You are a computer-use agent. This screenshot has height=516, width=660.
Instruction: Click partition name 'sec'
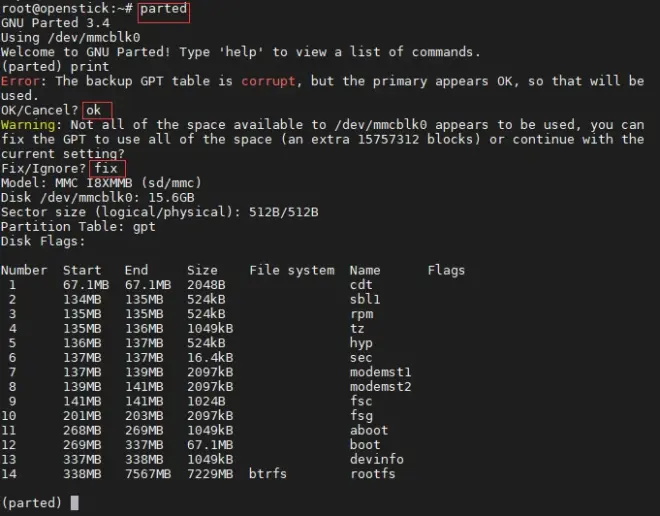point(361,358)
